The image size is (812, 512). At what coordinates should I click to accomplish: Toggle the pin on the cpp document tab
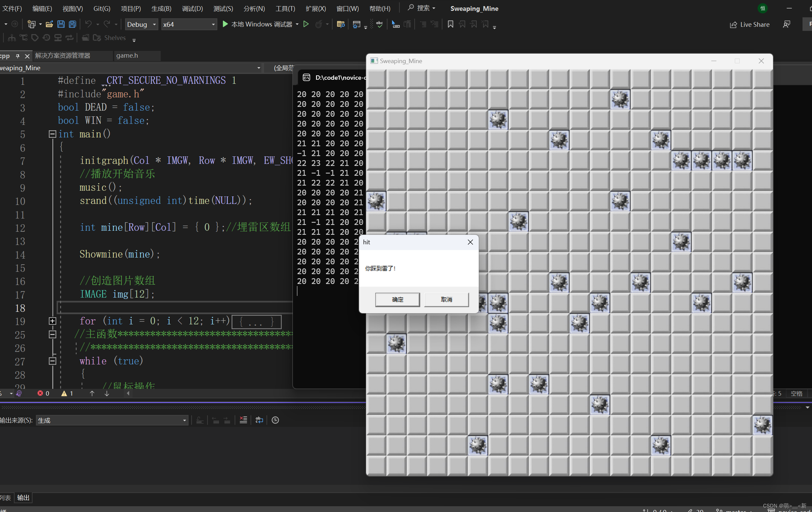(x=18, y=56)
